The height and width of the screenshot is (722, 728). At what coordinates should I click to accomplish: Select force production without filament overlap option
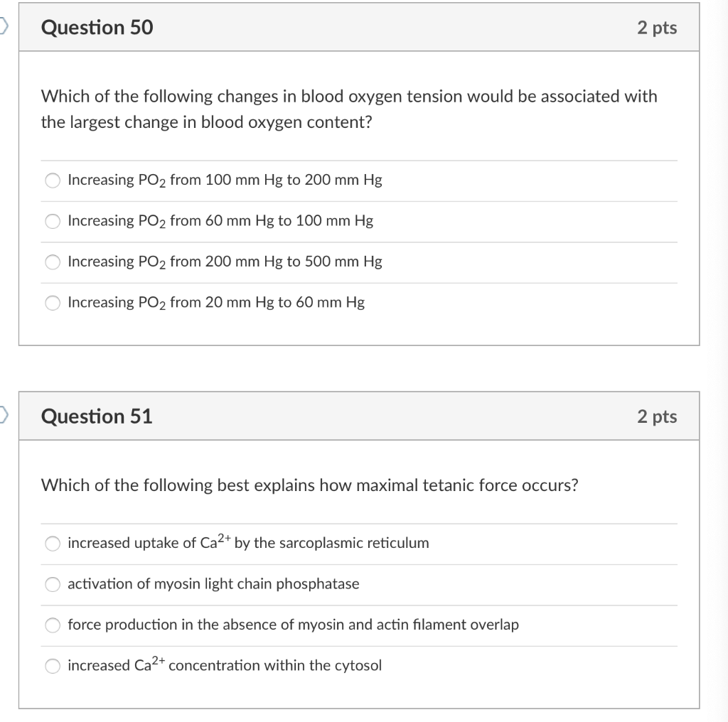(53, 625)
